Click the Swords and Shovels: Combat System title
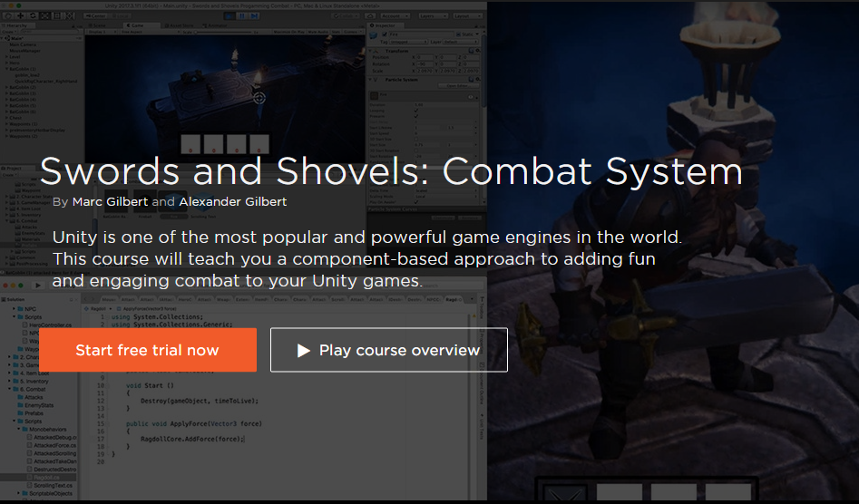This screenshot has width=859, height=504. 391,171
